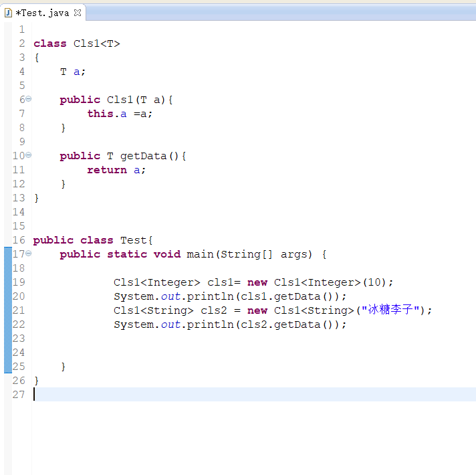Click line number 19 in the gutter
The height and width of the screenshot is (475, 476).
tap(19, 282)
